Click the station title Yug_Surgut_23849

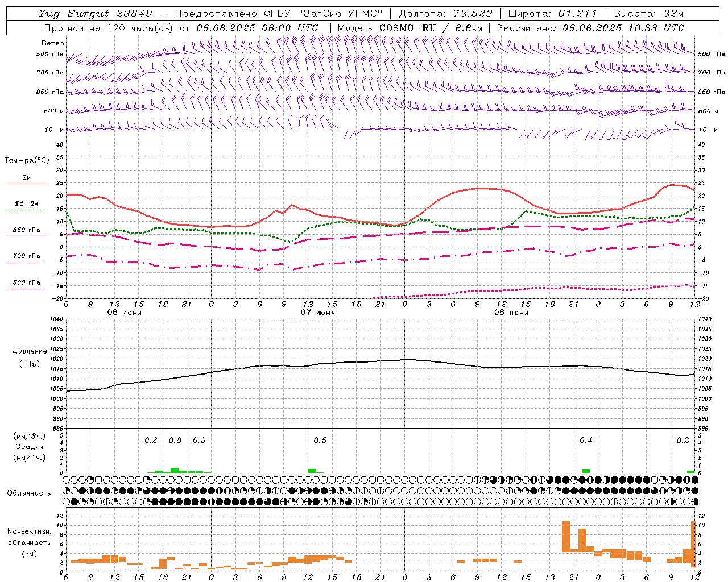tap(95, 14)
